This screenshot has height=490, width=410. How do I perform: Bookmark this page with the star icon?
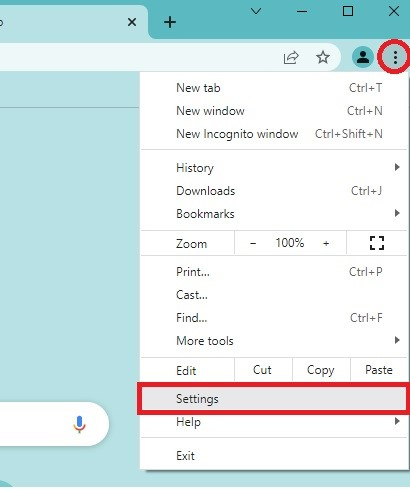[323, 57]
